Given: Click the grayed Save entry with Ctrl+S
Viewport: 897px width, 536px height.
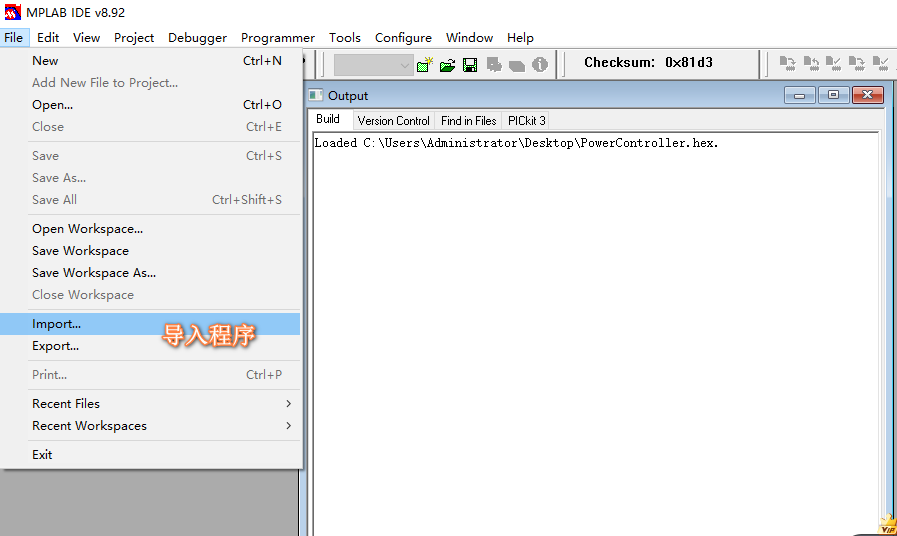Looking at the screenshot, I should tap(151, 156).
